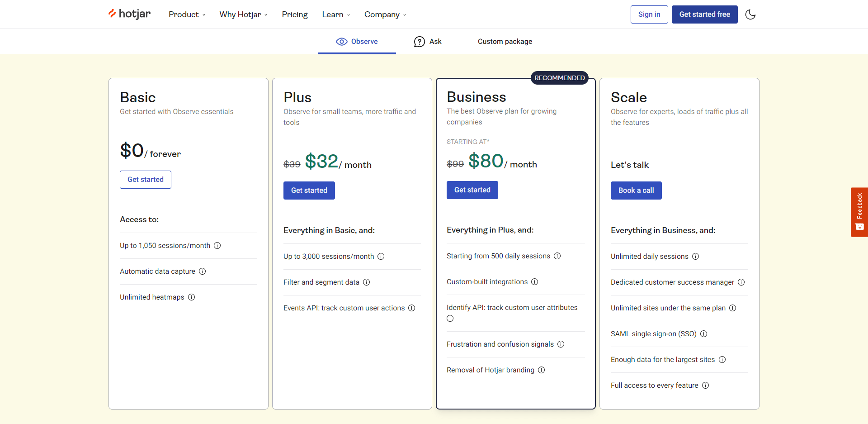Open info icon for Filter and segment data

[x=367, y=282]
